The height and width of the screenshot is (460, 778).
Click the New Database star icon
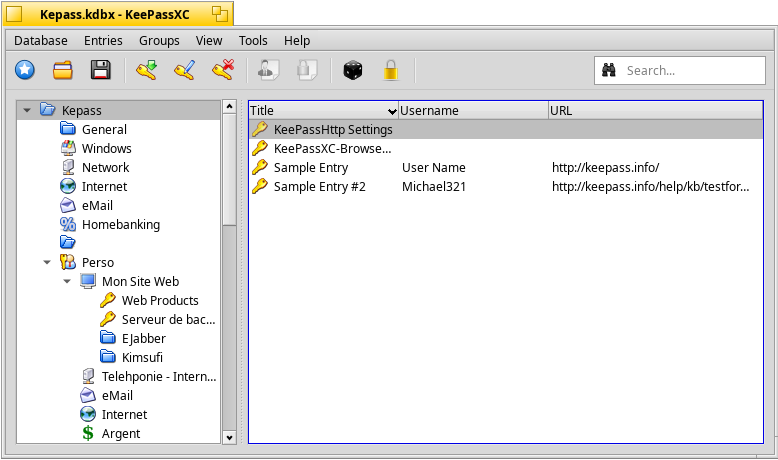(x=25, y=70)
